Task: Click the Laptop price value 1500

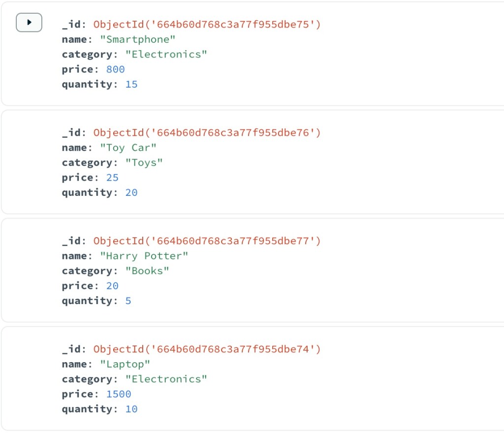Action: tap(119, 394)
